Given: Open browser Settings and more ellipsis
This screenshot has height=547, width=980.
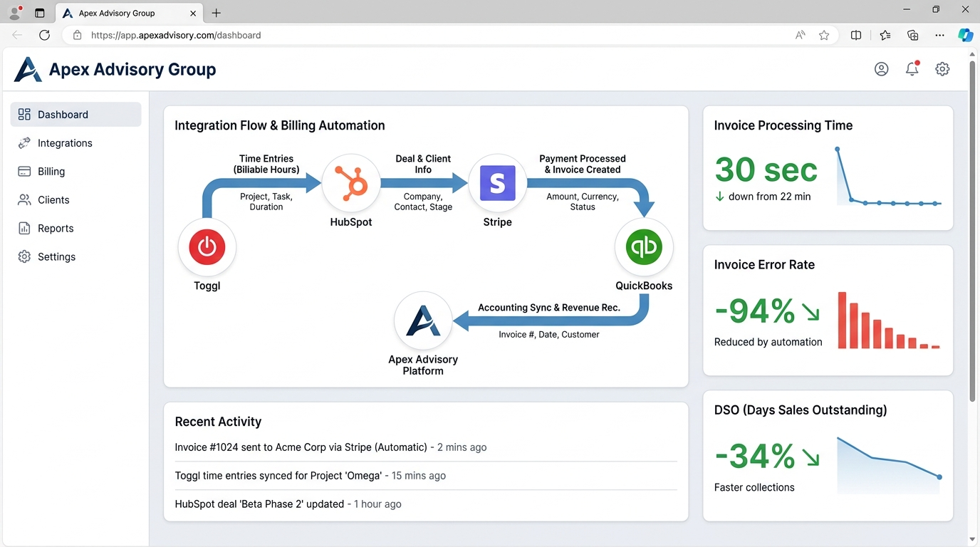Looking at the screenshot, I should (939, 35).
